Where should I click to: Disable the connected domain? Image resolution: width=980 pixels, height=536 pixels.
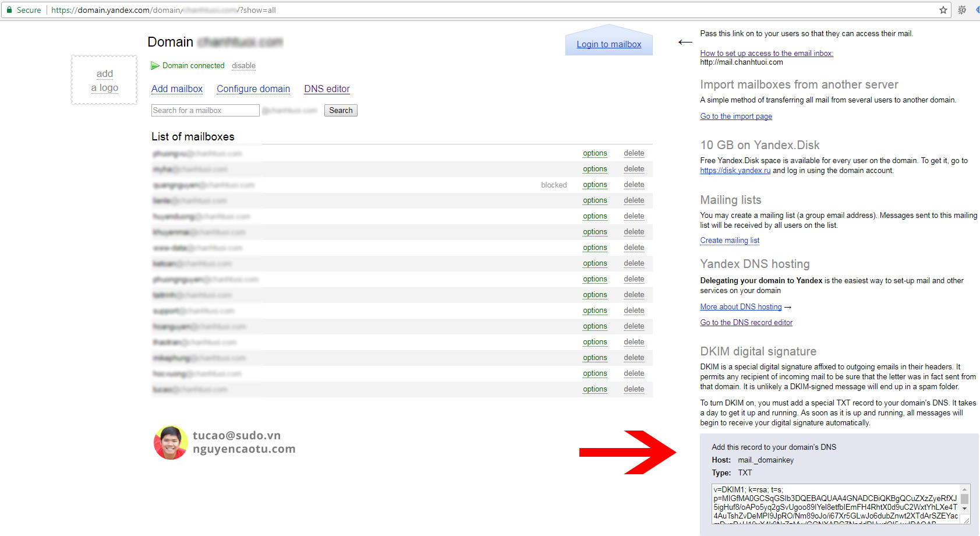243,66
